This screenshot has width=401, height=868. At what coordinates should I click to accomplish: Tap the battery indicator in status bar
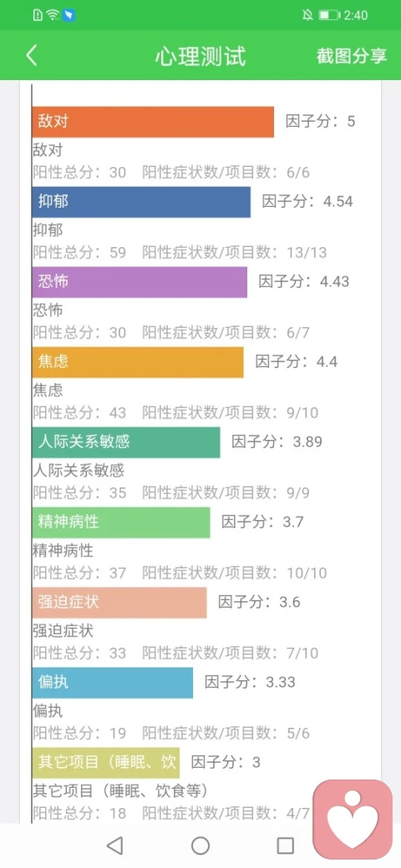(329, 15)
